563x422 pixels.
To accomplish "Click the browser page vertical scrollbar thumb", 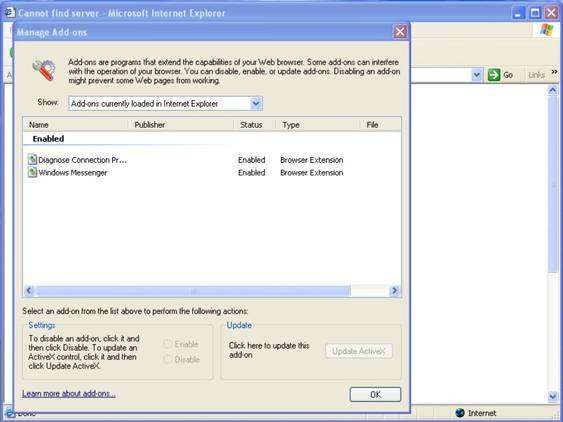I will click(553, 184).
